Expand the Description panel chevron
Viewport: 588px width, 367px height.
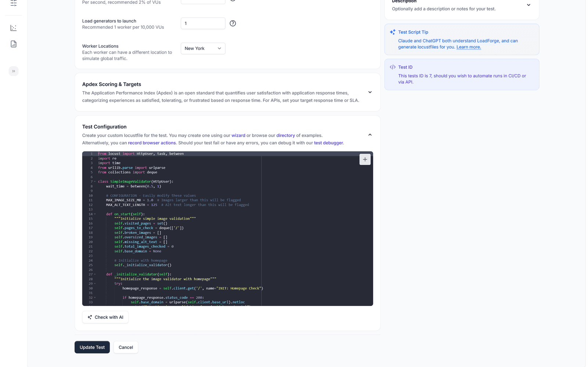click(528, 5)
